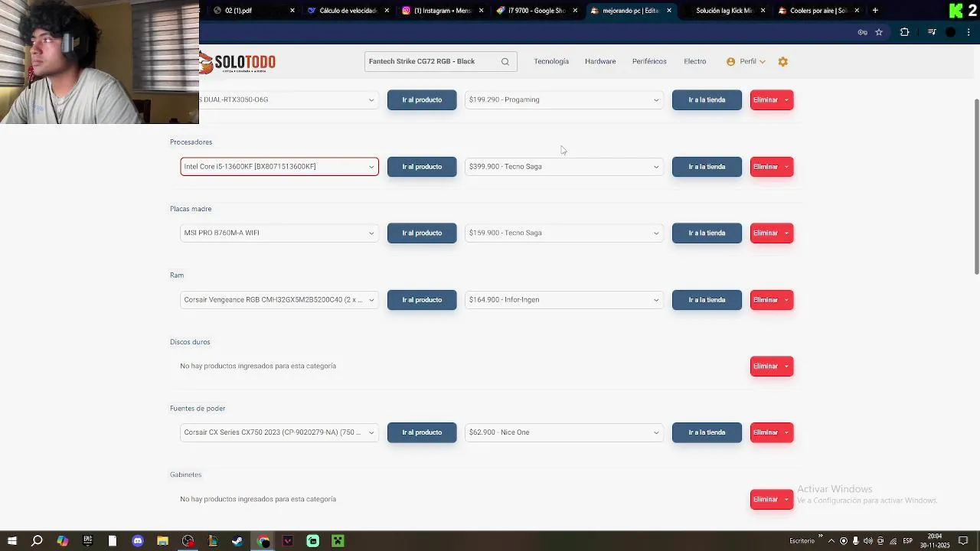Viewport: 980px width, 551px height.
Task: Click the Escritorio toolbar label in taskbar
Action: coord(802,541)
